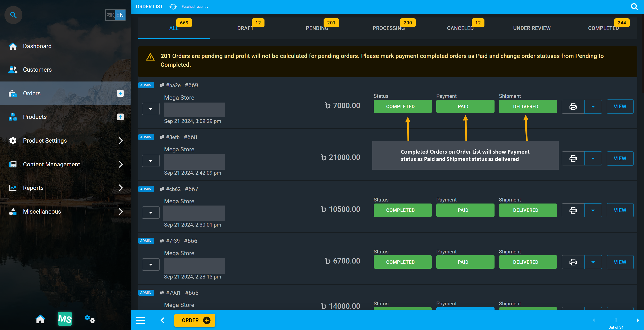Click the print icon for order #666
644x330 pixels.
[x=573, y=262]
